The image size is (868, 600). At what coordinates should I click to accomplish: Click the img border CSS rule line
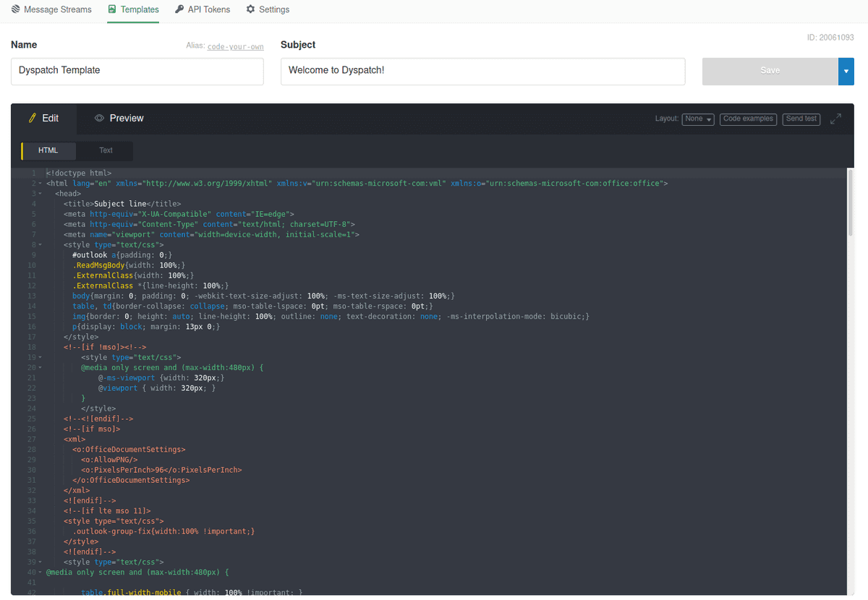point(331,317)
